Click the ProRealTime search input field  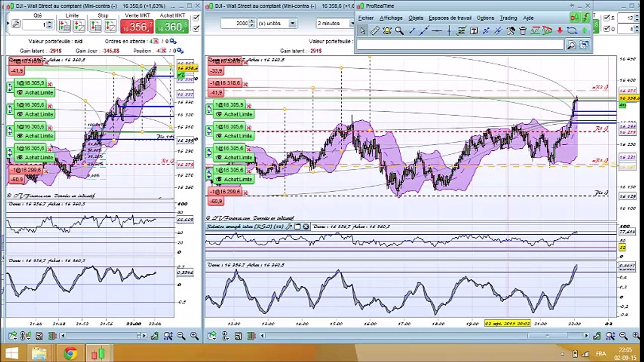459,45
